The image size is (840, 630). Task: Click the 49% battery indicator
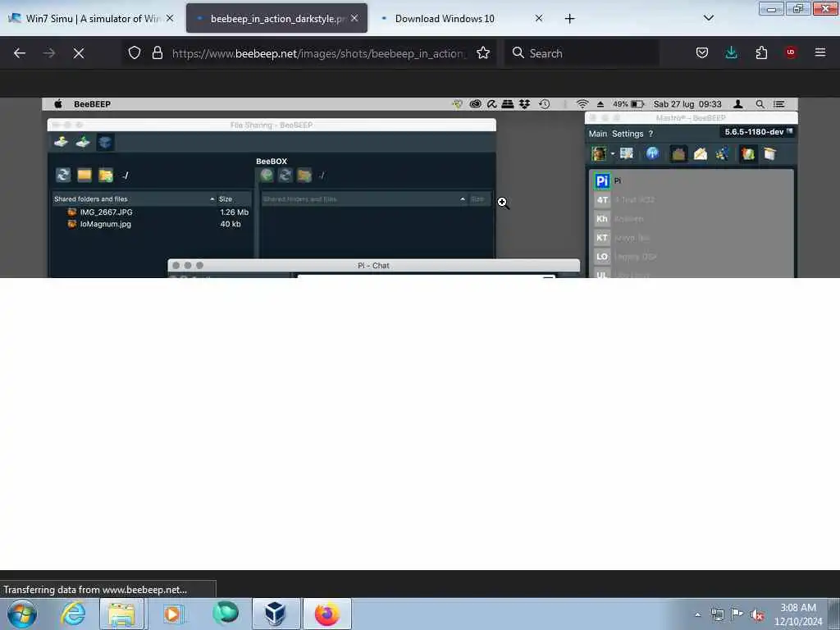click(x=628, y=104)
